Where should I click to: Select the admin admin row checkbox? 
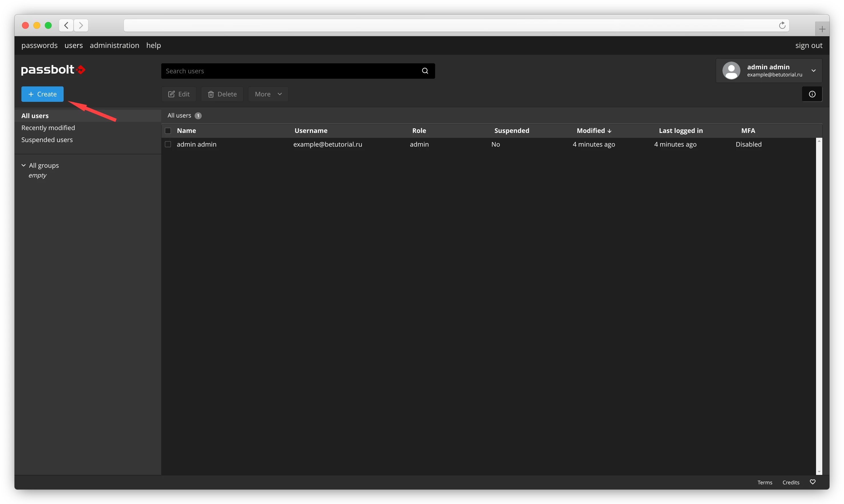(x=168, y=144)
